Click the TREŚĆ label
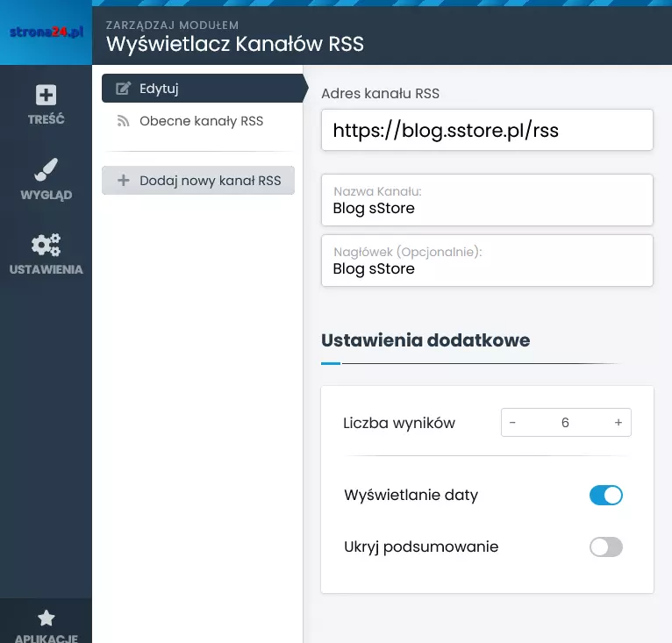The height and width of the screenshot is (643, 672). click(x=46, y=119)
